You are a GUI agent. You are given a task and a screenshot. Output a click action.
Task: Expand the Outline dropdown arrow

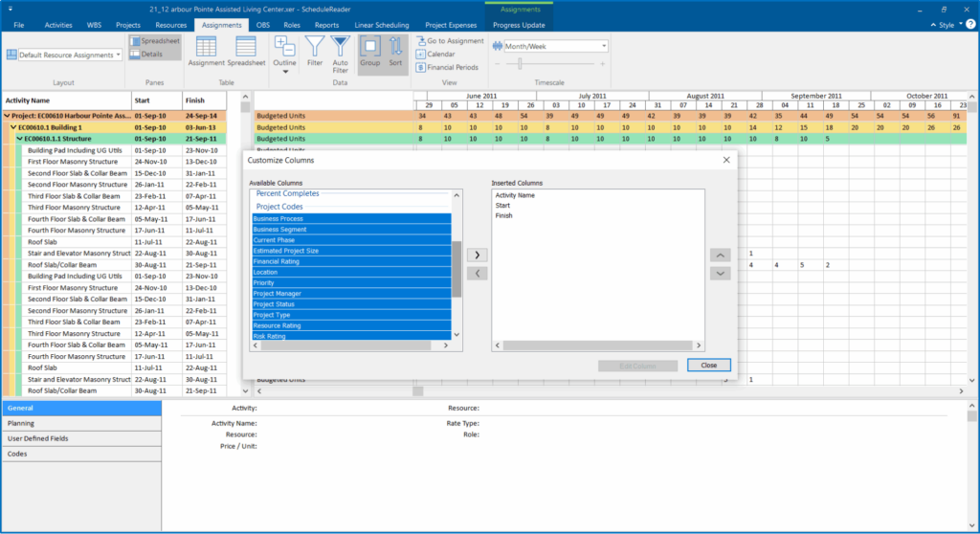pos(285,72)
